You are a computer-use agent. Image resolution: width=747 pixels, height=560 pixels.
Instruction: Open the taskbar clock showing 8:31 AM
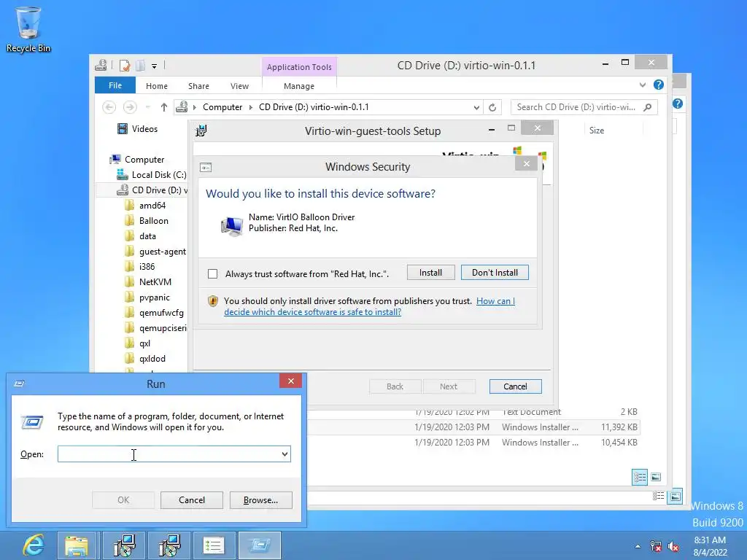[710, 546]
